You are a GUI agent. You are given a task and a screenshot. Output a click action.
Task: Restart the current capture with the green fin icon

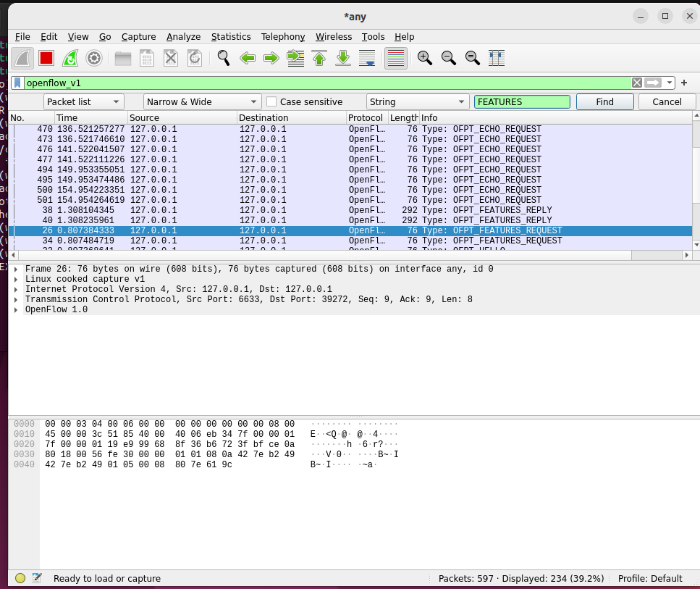pos(70,58)
